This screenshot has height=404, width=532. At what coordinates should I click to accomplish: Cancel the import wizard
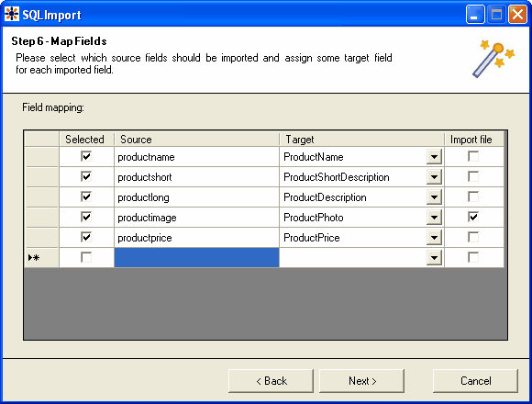(x=475, y=381)
